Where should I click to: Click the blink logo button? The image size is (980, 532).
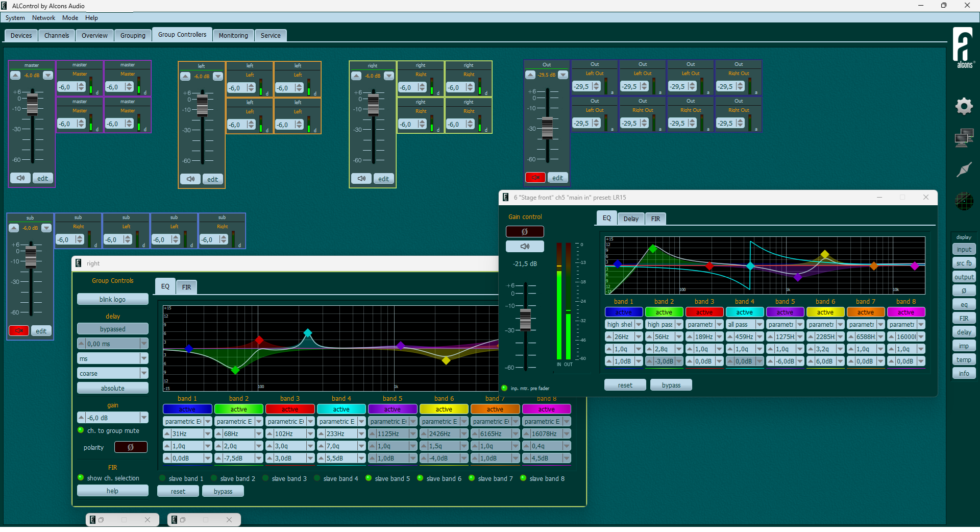click(113, 299)
